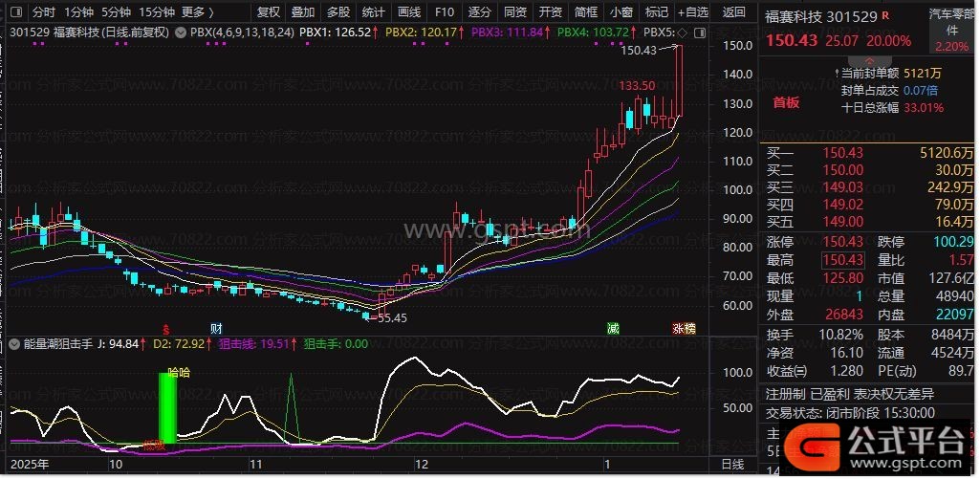Click the 返回 back button

click(734, 12)
